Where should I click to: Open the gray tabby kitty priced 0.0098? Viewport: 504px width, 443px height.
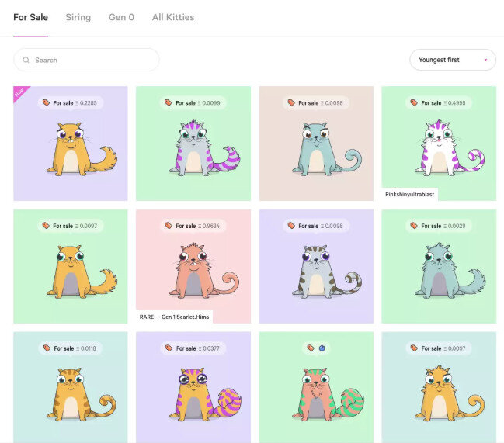(x=316, y=266)
